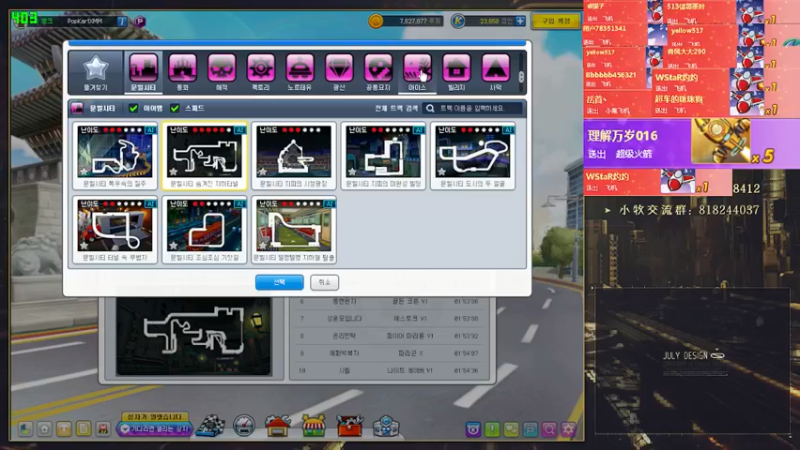Click the purple camera icon in bottom bar
800x450 pixels.
point(473,429)
